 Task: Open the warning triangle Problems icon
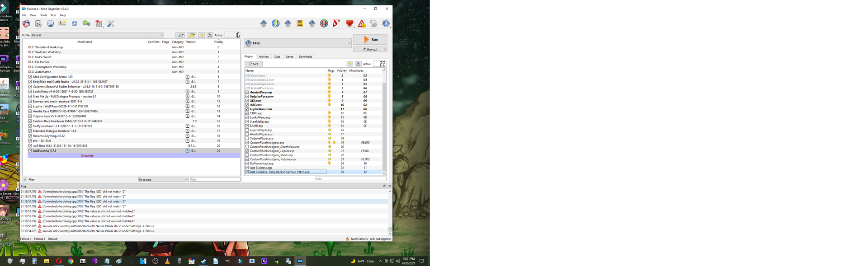click(362, 23)
